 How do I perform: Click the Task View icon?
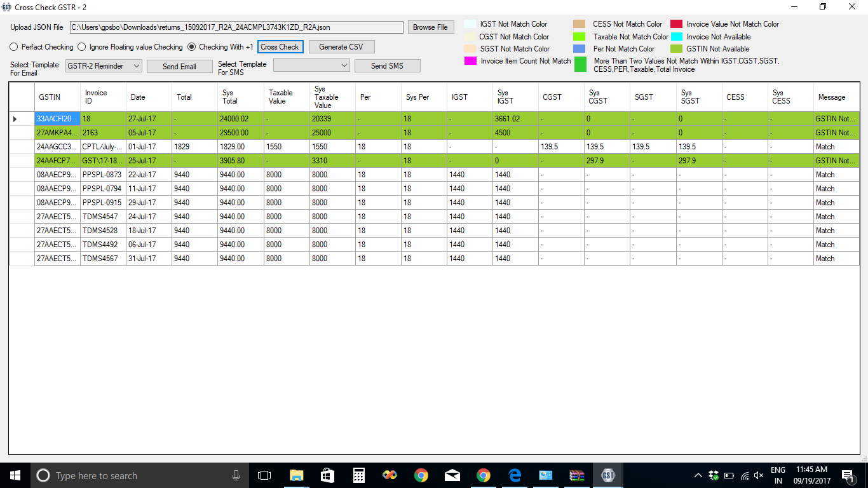pyautogui.click(x=264, y=475)
